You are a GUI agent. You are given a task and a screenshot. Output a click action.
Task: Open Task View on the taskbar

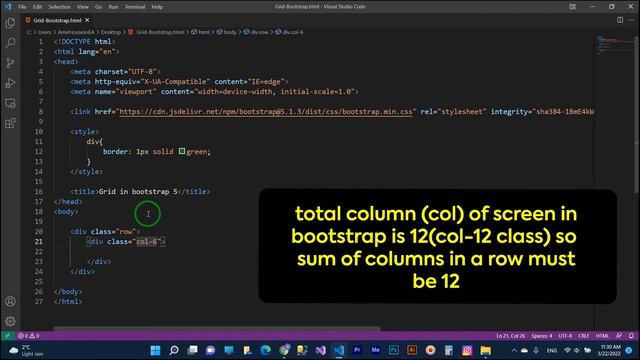pyautogui.click(x=192, y=350)
